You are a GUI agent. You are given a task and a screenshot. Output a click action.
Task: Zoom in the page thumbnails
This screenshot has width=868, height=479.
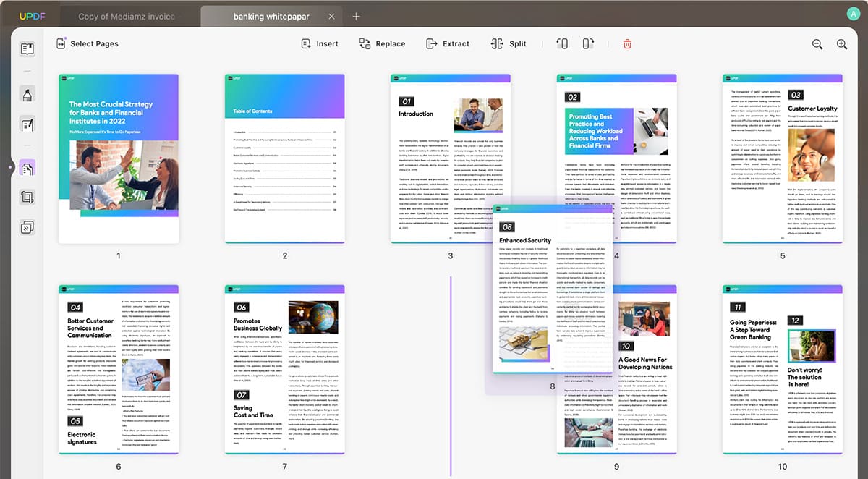click(x=842, y=44)
